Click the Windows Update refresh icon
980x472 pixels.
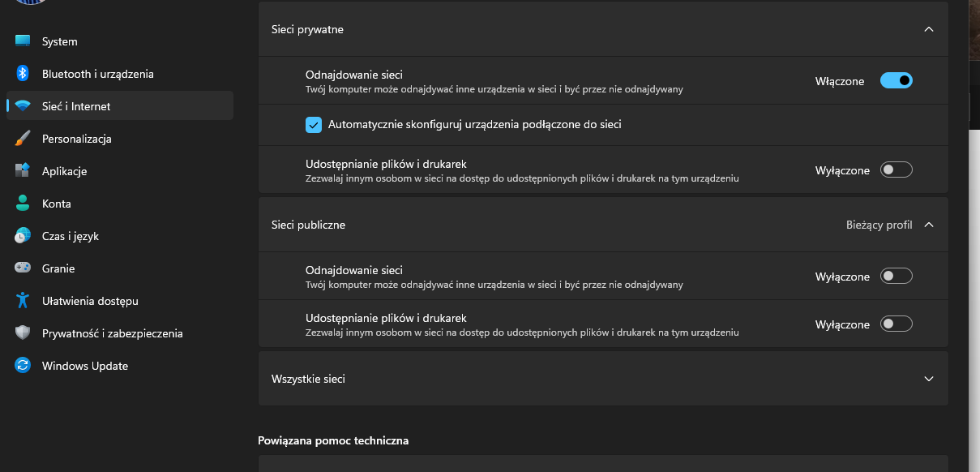[23, 366]
